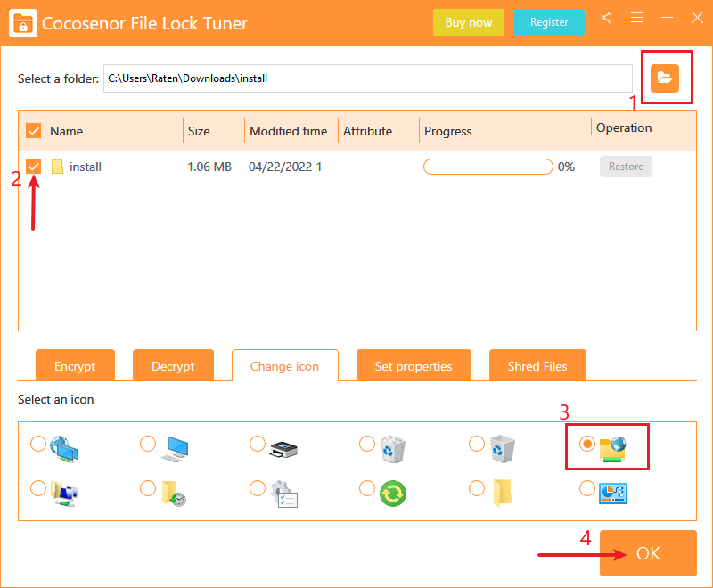Click the control panel chart icon
This screenshot has width=713, height=588.
point(613,494)
